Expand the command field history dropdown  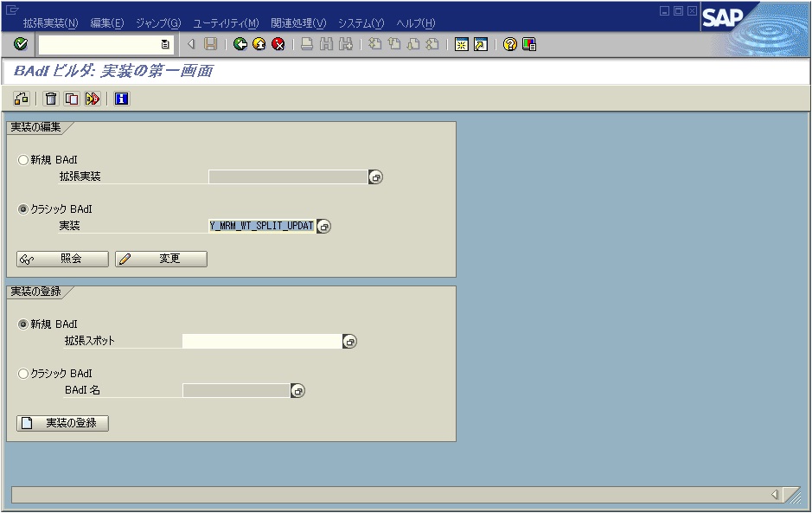(x=164, y=45)
